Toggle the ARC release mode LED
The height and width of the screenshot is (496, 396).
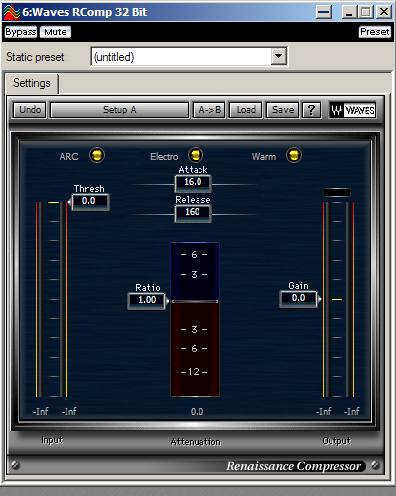tap(97, 155)
